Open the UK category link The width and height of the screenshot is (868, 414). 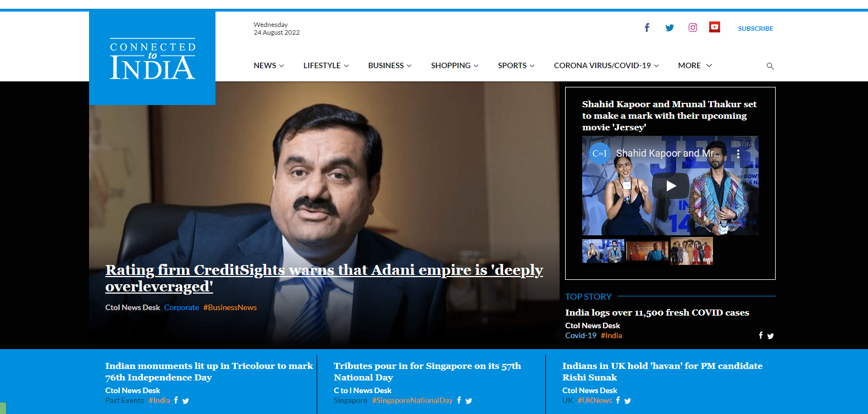point(568,400)
